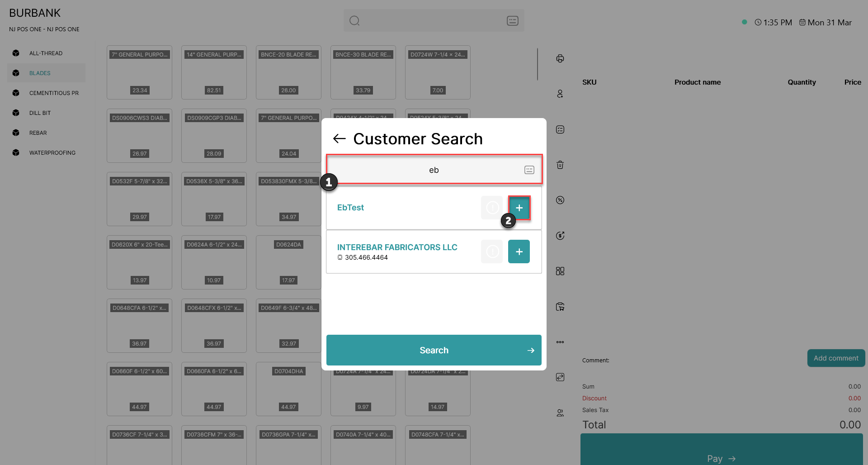Select the BLADES category
Screen dimensions: 868x465
(x=46, y=73)
